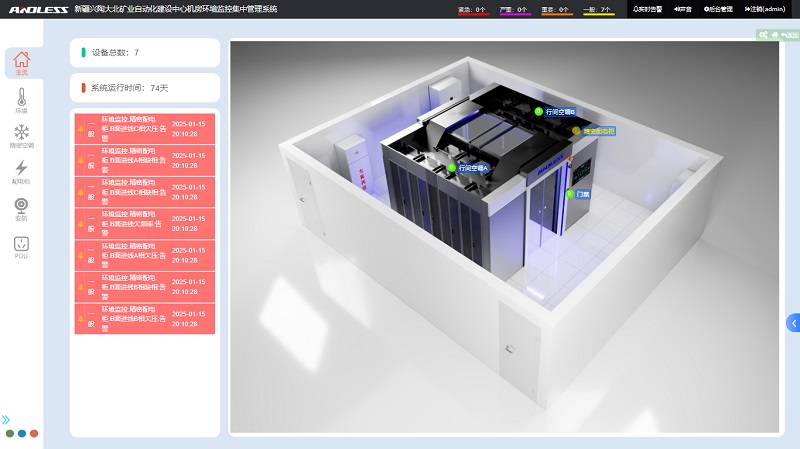This screenshot has height=449, width=800.
Task: Open the 配电柜 lightning bolt icon
Action: pos(21,172)
